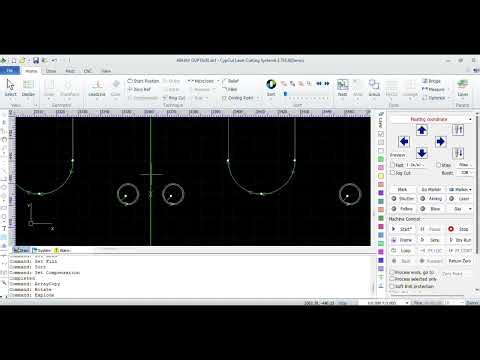This screenshot has width=480, height=360.
Task: Click the Cooling Point tool
Action: 238,98
